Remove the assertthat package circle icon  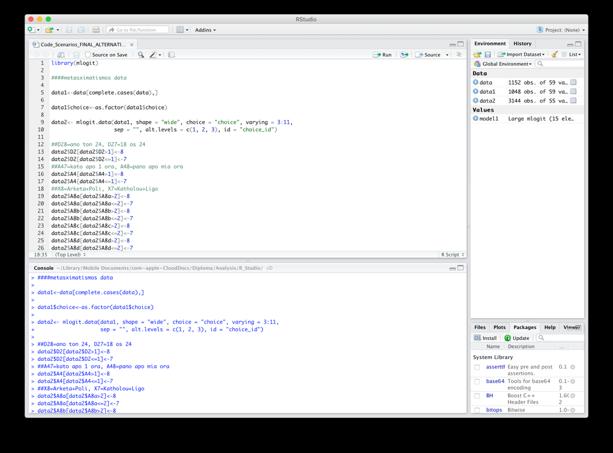click(573, 367)
